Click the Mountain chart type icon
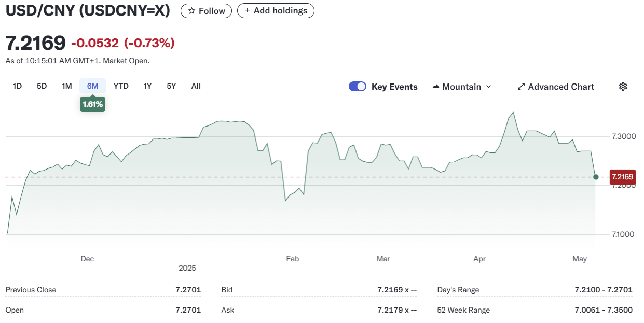This screenshot has width=644, height=323. point(436,87)
